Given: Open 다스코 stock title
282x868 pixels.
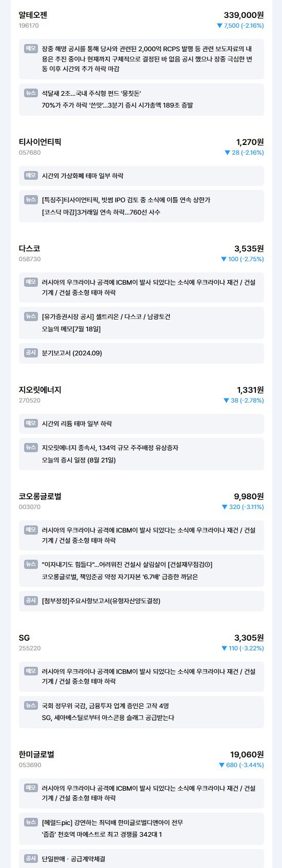Looking at the screenshot, I should tap(29, 248).
